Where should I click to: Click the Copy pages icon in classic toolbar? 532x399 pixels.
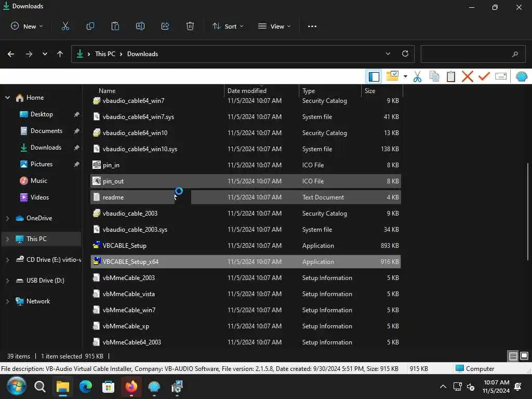[434, 77]
